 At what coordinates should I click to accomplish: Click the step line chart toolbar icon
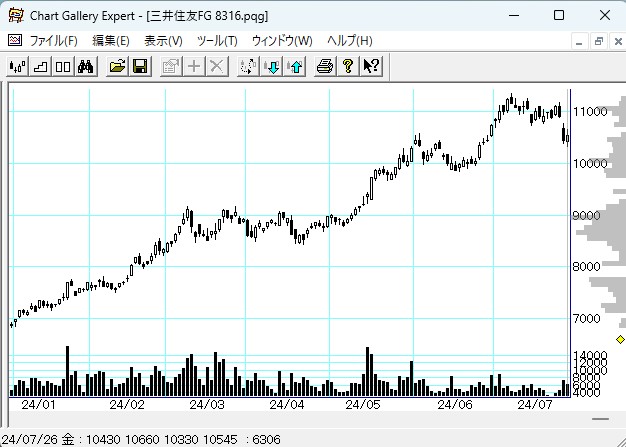tap(40, 66)
